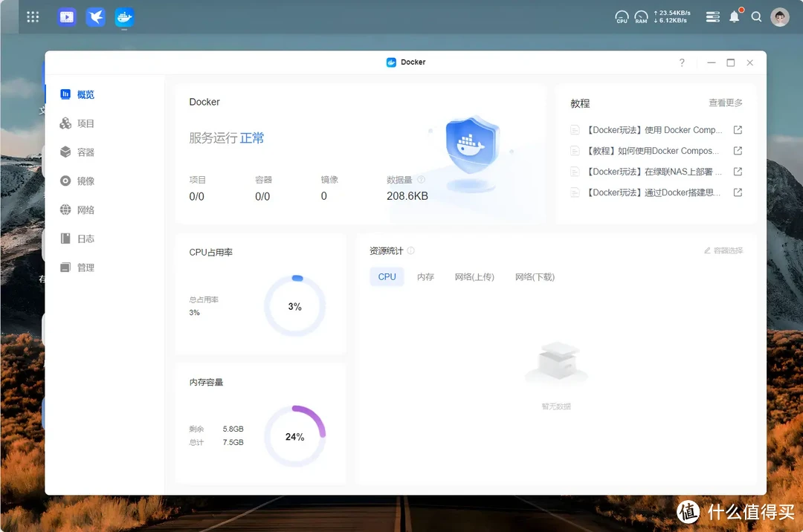The width and height of the screenshot is (803, 532).
Task: Open the notification bell with red badge
Action: point(735,16)
